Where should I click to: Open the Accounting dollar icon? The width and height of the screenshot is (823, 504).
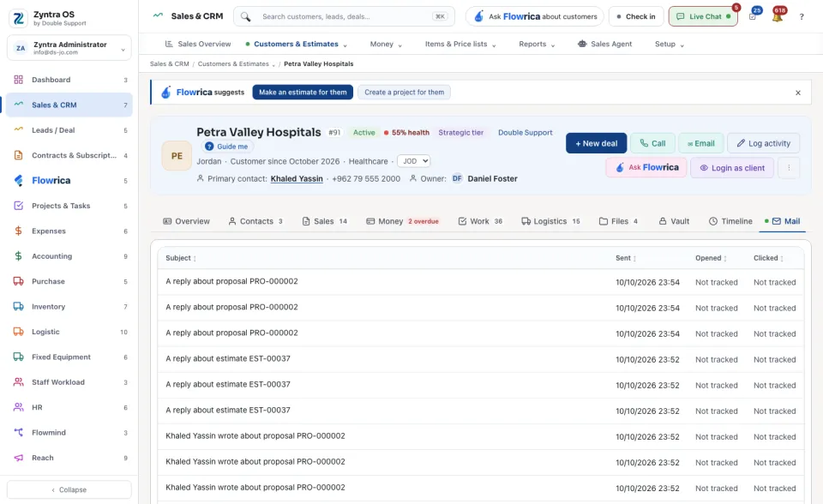(18, 256)
